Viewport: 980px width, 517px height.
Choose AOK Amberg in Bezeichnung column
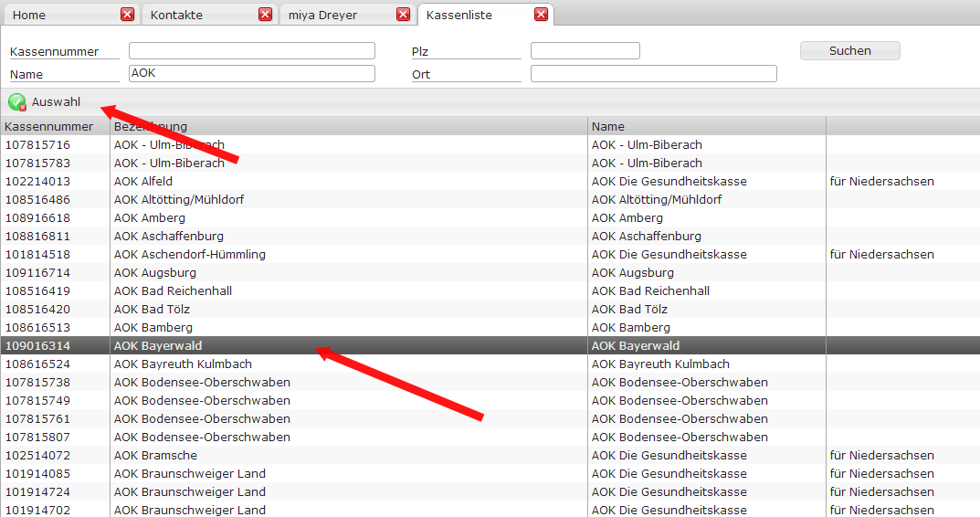150,217
